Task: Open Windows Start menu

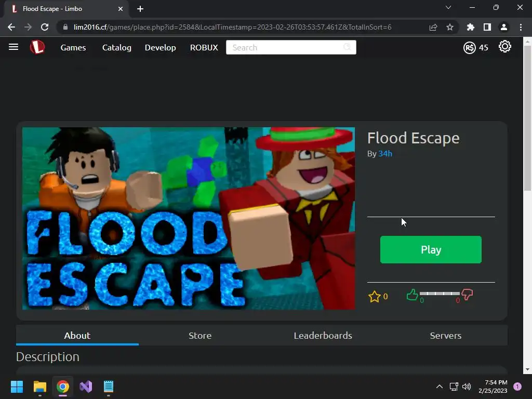Action: [x=17, y=387]
